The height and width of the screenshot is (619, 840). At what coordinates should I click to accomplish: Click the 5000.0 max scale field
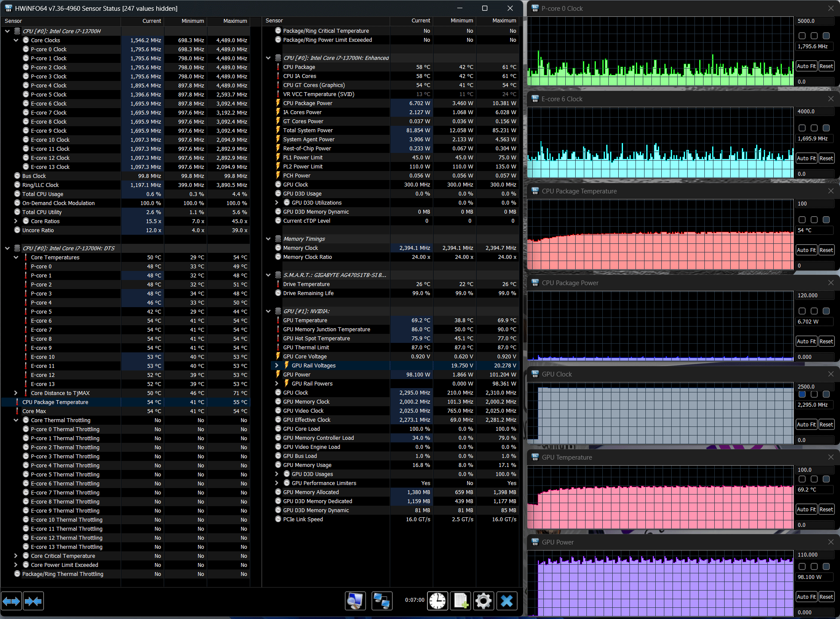814,21
